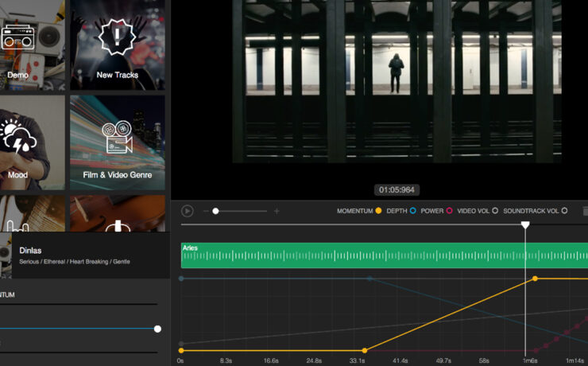The height and width of the screenshot is (366, 588).
Task: Zoom out timeline with the minus icon
Action: [x=206, y=212]
